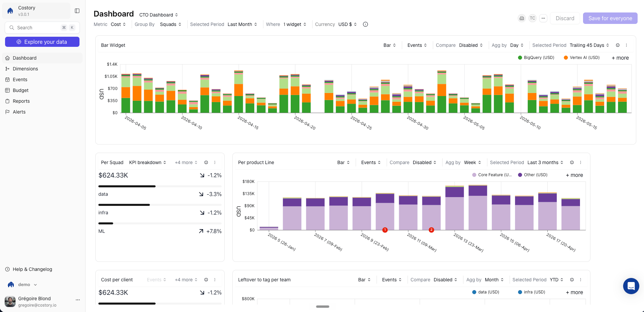Viewport: 644px width, 312px height.
Task: Toggle Other (USD) legend series
Action: (x=533, y=175)
